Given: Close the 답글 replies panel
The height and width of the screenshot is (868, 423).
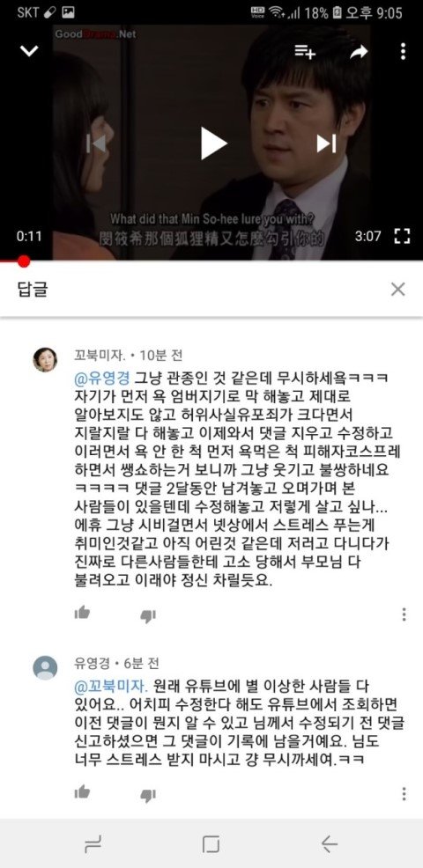Looking at the screenshot, I should 398,289.
